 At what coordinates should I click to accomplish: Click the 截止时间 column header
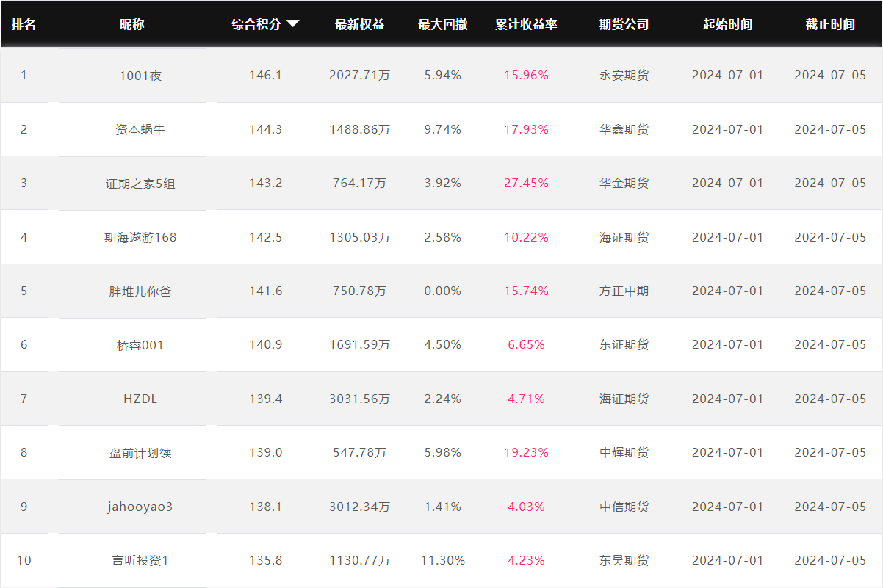coord(830,24)
